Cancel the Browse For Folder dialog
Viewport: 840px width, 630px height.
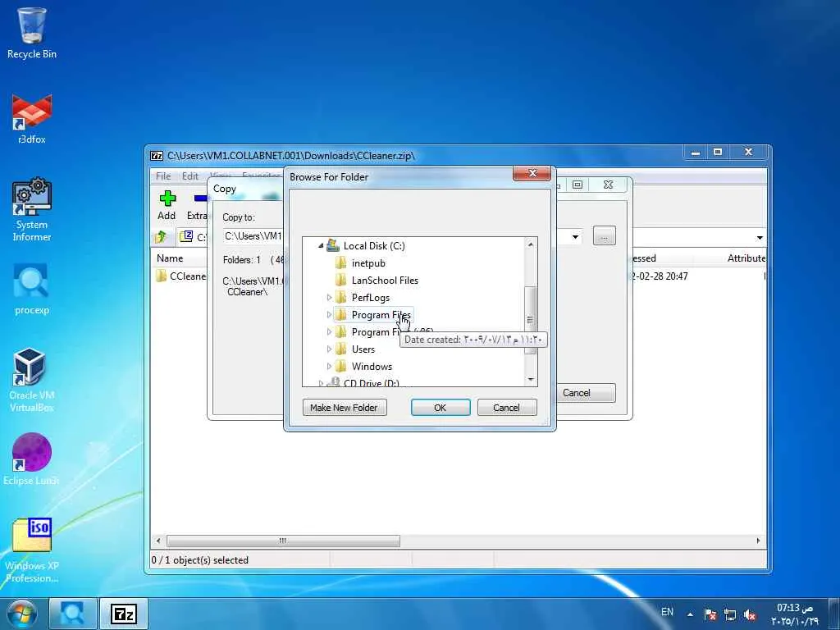pyautogui.click(x=506, y=408)
